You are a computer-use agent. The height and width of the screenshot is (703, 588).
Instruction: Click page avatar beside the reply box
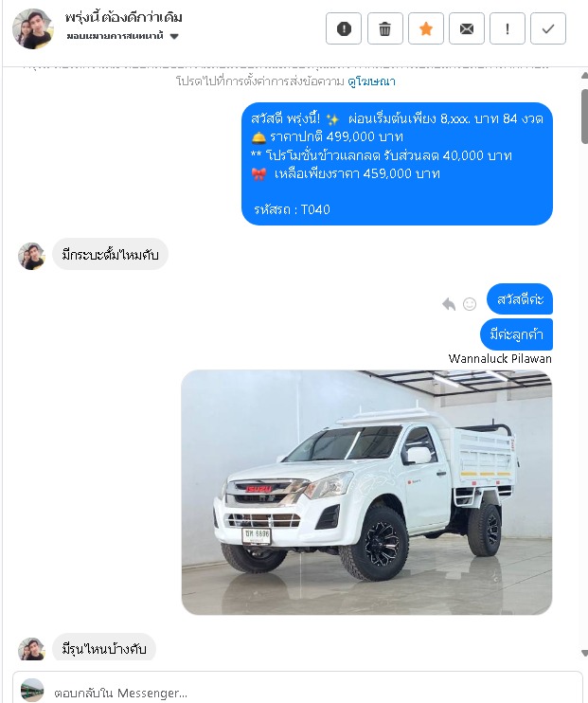point(32,690)
